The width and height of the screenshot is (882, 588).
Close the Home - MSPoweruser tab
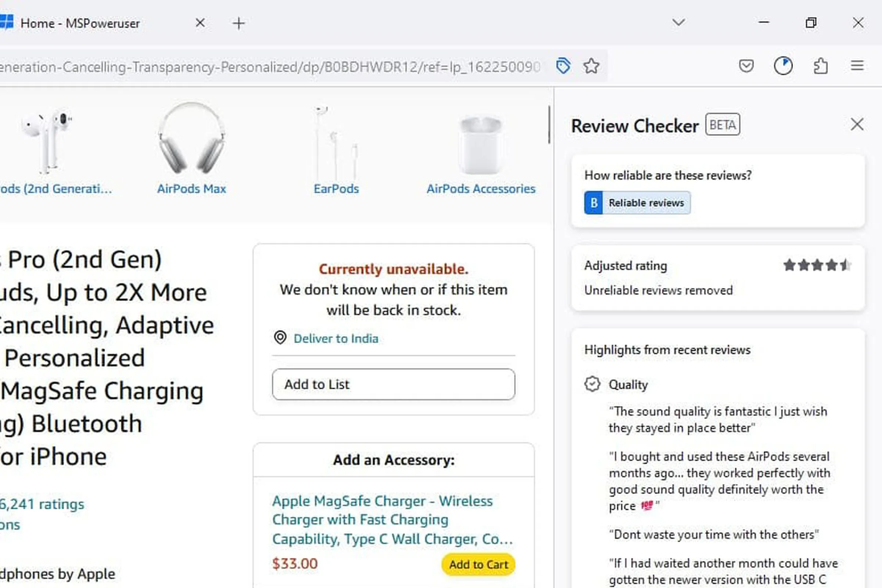(200, 23)
